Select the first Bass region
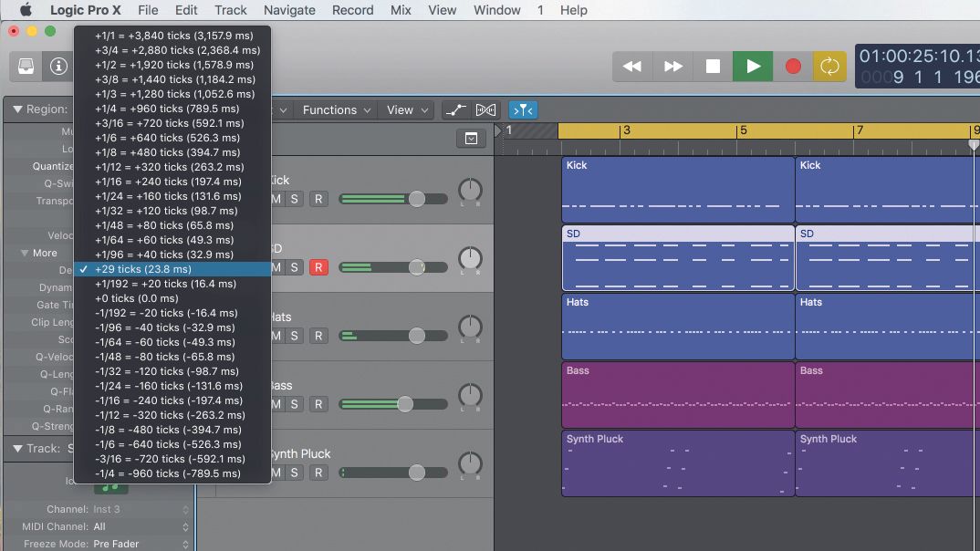980x551 pixels. pos(678,395)
